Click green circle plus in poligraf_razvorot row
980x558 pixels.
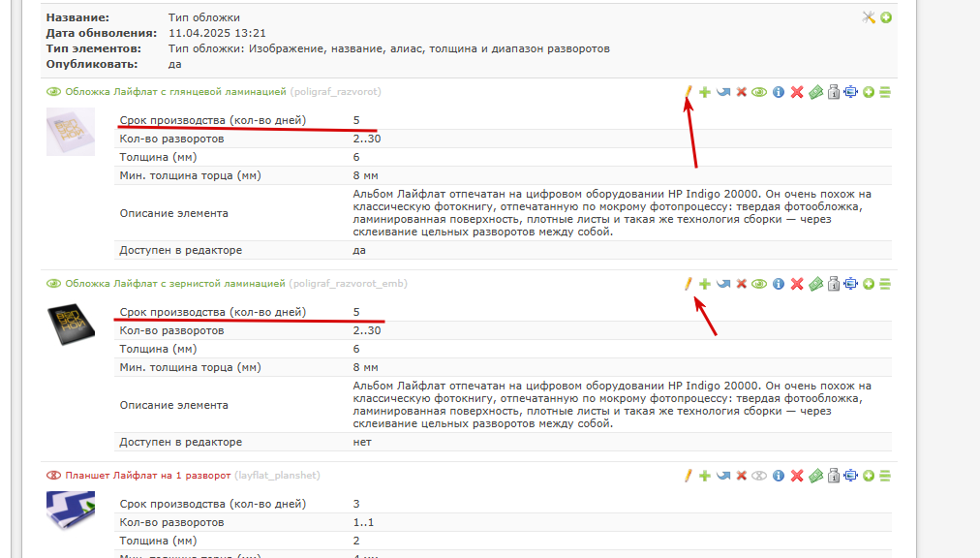click(868, 92)
